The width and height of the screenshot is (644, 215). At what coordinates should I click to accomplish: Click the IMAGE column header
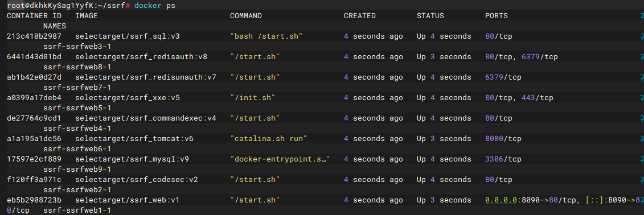87,16
